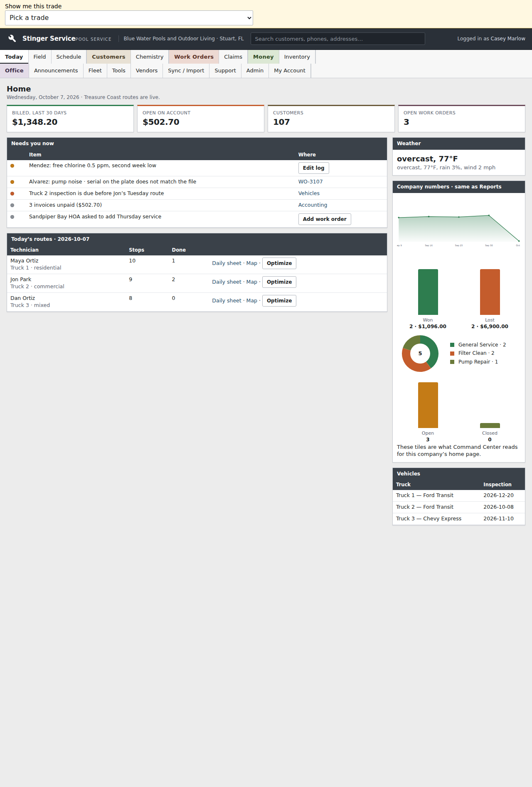Open the Vendors subtab
Image resolution: width=532 pixels, height=787 pixels.
(x=147, y=71)
